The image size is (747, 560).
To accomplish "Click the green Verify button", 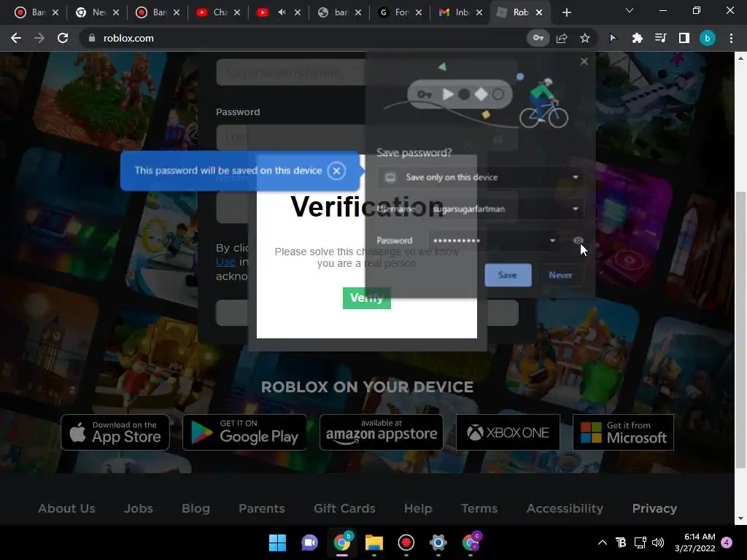I will pos(366,298).
